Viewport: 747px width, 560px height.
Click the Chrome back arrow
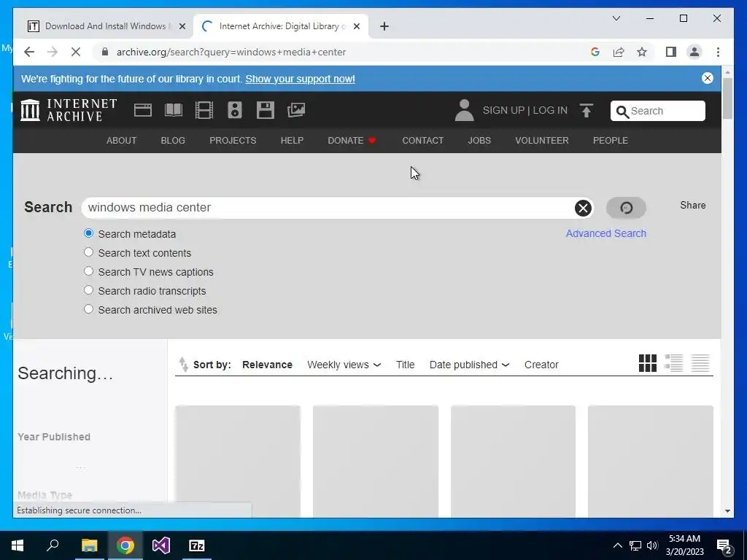(29, 52)
